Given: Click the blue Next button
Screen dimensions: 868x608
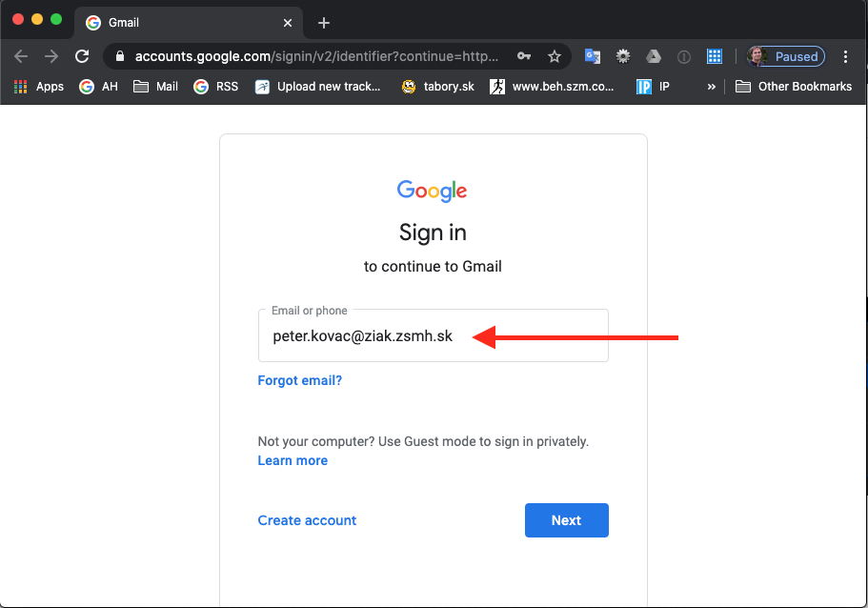Looking at the screenshot, I should coord(566,520).
